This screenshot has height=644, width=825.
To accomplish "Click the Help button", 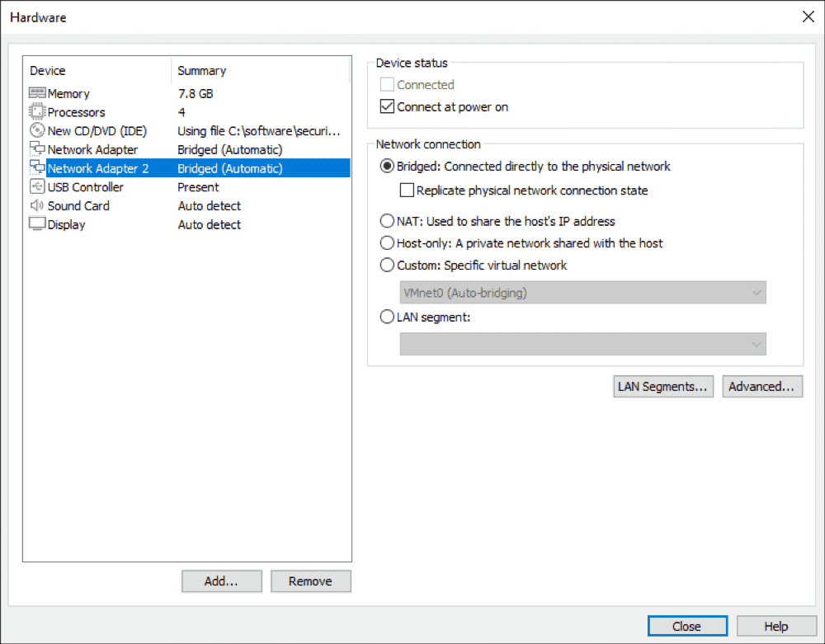I will pos(776,626).
